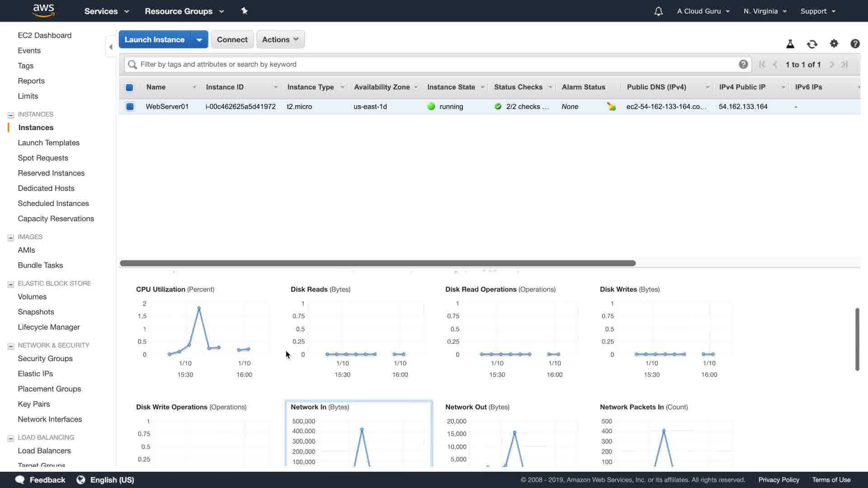Refresh the instances list
This screenshot has width=868, height=488.
(x=812, y=44)
